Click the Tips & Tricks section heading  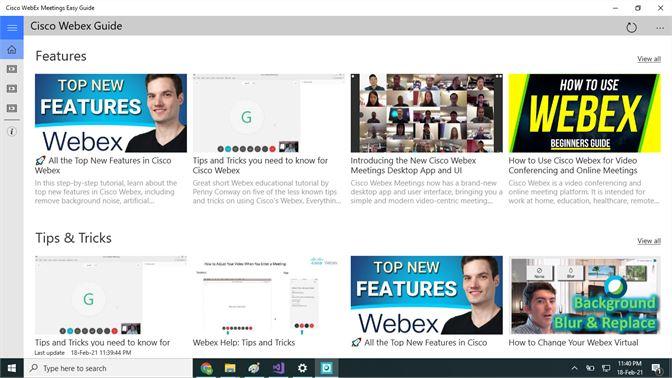(73, 238)
